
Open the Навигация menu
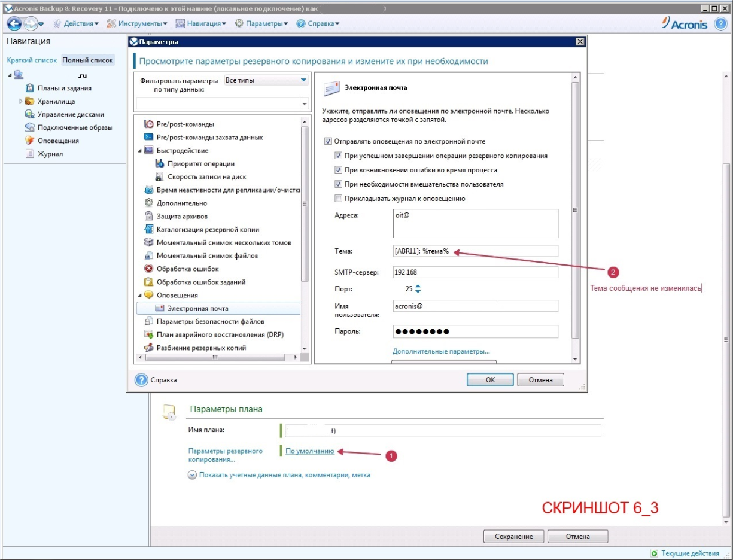pos(201,23)
